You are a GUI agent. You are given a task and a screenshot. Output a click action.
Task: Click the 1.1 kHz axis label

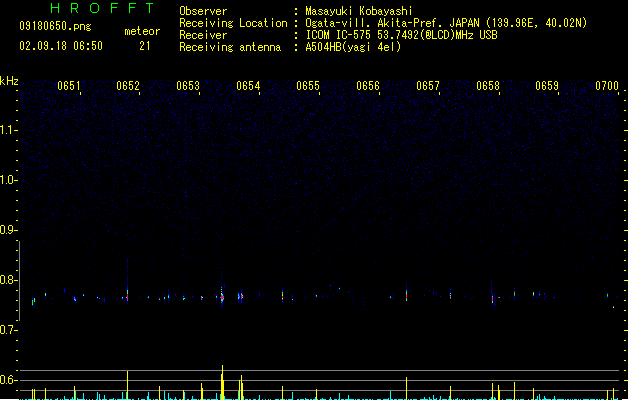tap(8, 130)
